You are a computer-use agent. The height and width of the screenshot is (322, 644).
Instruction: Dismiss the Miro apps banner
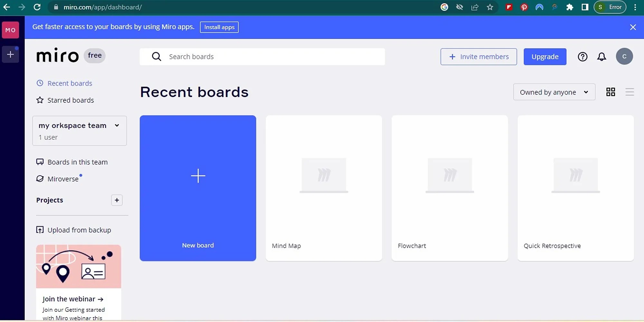633,27
